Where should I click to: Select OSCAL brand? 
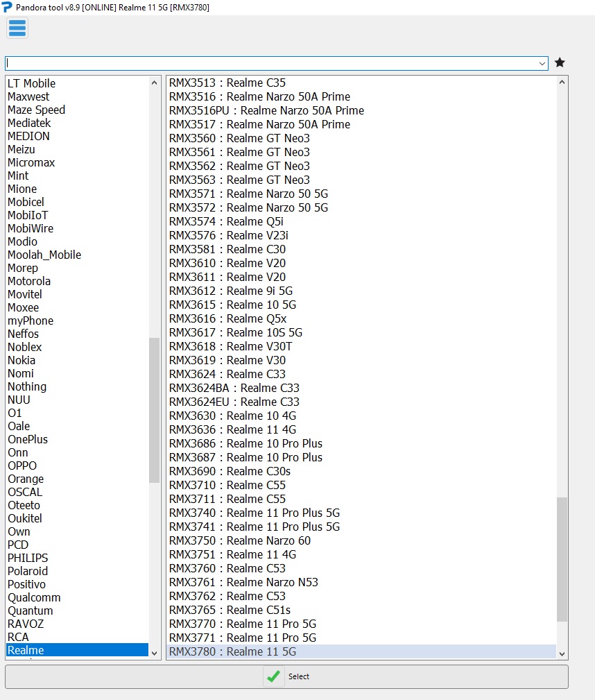25,492
